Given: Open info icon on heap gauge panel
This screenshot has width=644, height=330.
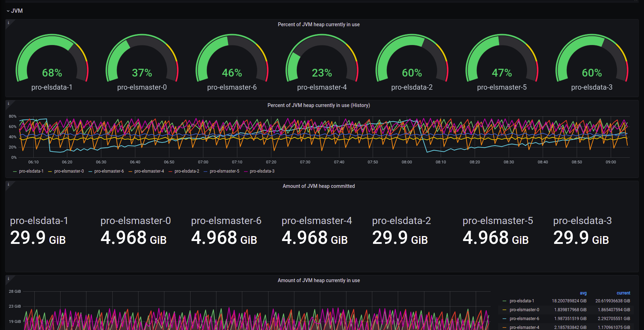Looking at the screenshot, I should point(9,23).
